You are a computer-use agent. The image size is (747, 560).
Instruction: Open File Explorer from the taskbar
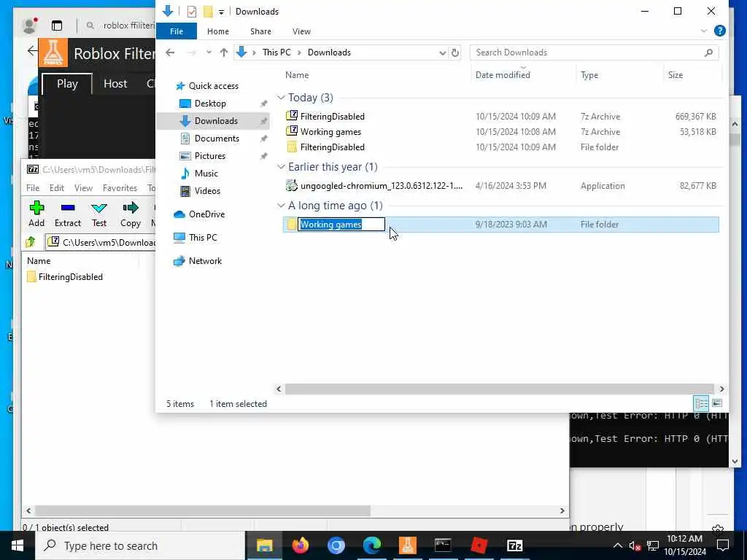(264, 545)
